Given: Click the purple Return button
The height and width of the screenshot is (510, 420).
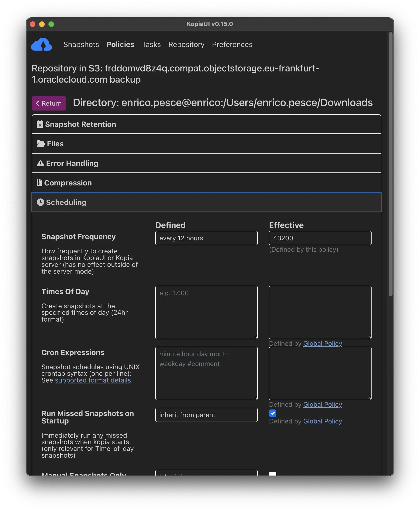Looking at the screenshot, I should [49, 103].
